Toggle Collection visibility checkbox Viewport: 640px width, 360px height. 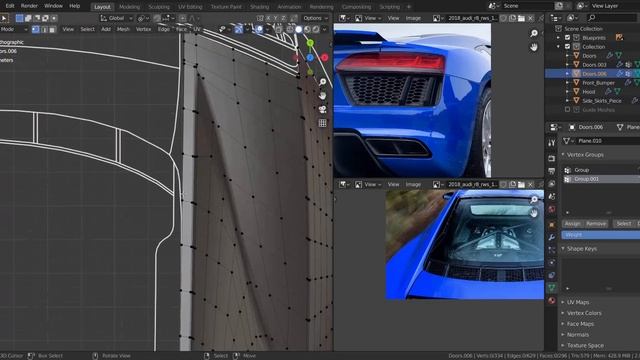point(567,47)
